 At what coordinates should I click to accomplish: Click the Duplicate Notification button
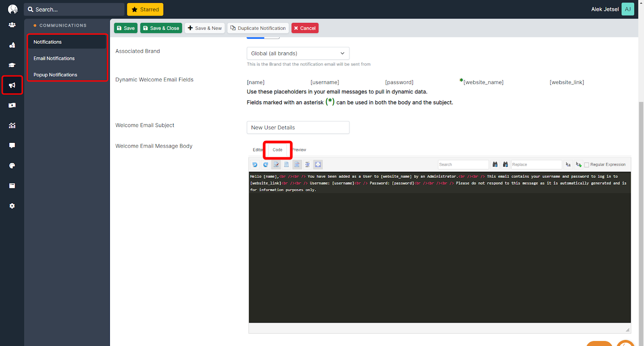pos(258,28)
